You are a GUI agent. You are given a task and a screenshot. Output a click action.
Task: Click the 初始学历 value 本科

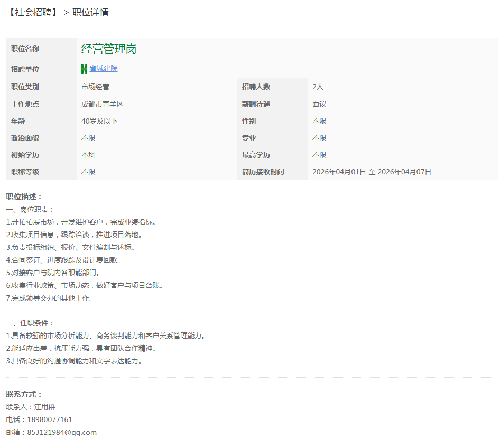tap(87, 155)
